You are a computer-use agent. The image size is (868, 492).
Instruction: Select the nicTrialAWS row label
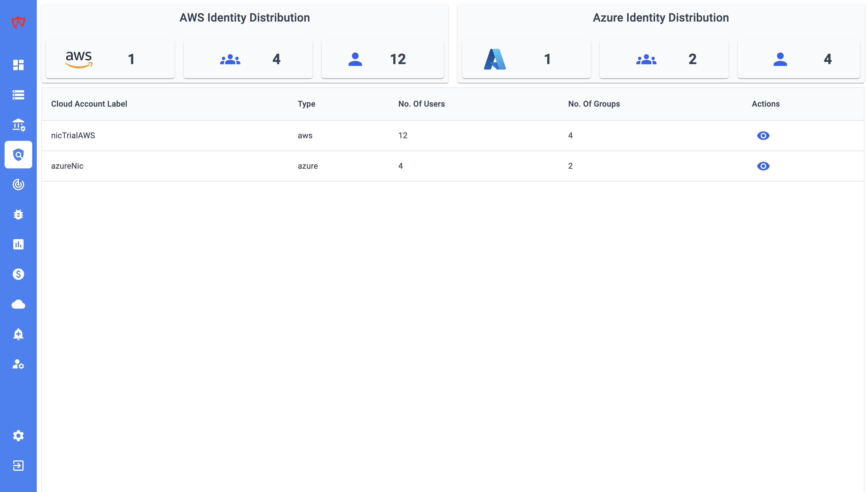click(73, 136)
